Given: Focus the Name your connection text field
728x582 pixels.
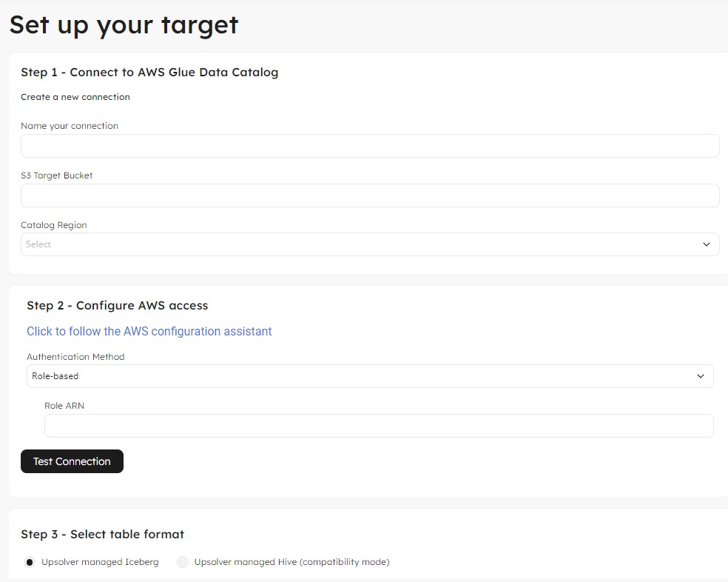Looking at the screenshot, I should pos(370,146).
